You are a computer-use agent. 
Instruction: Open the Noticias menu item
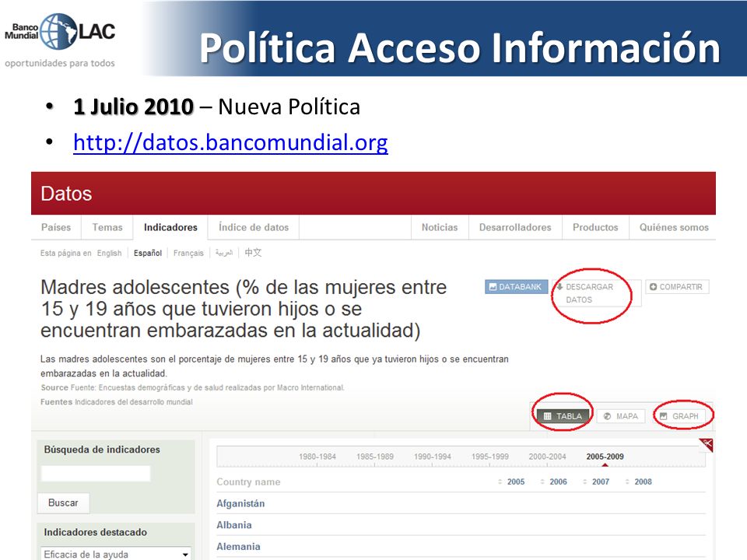[440, 228]
